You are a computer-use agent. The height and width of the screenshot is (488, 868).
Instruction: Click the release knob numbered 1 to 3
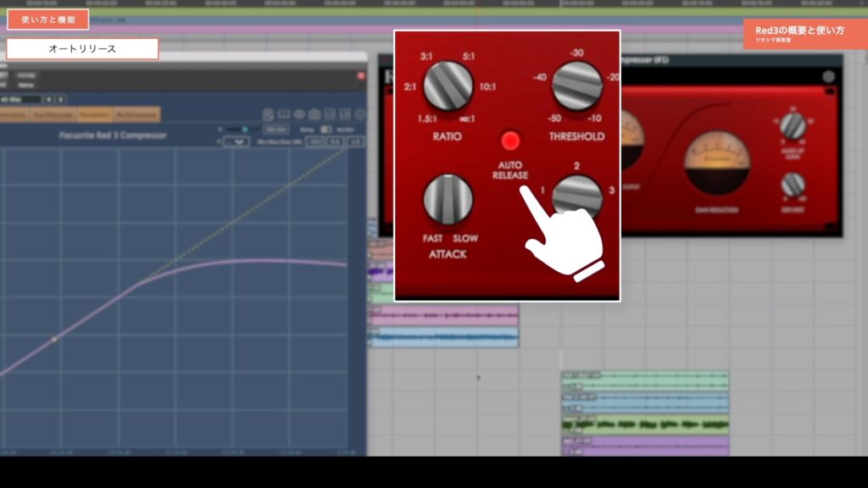pos(576,197)
